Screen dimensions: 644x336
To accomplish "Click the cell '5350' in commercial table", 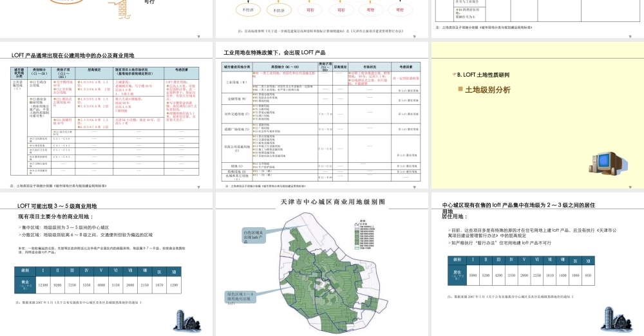I will (86, 285).
